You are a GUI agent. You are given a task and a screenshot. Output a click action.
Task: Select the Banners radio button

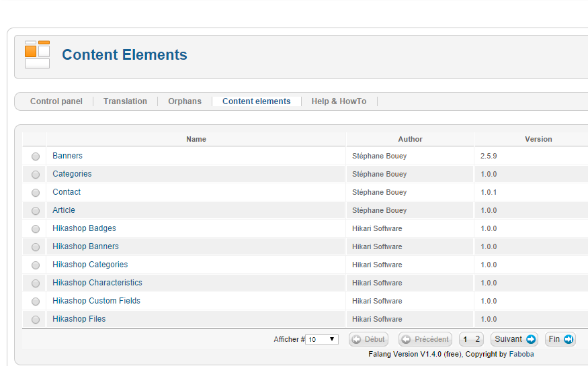pos(36,156)
